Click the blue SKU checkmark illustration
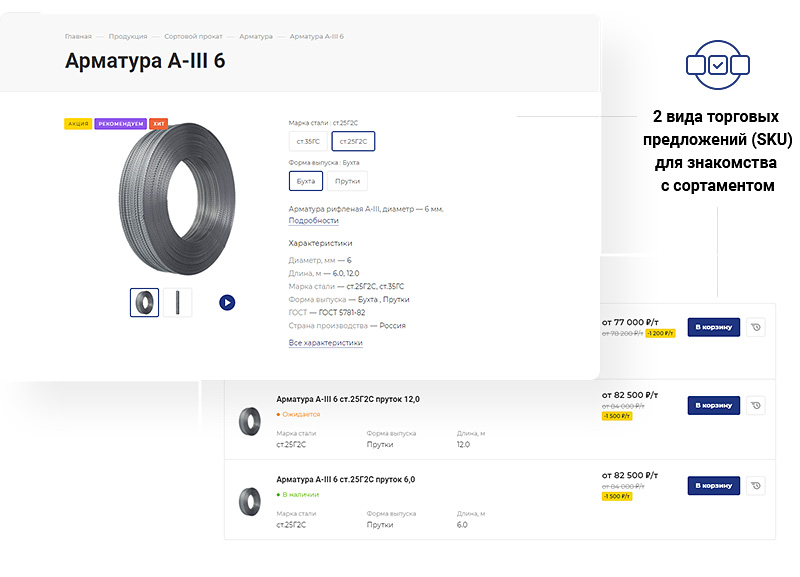800x577 pixels. (x=718, y=62)
